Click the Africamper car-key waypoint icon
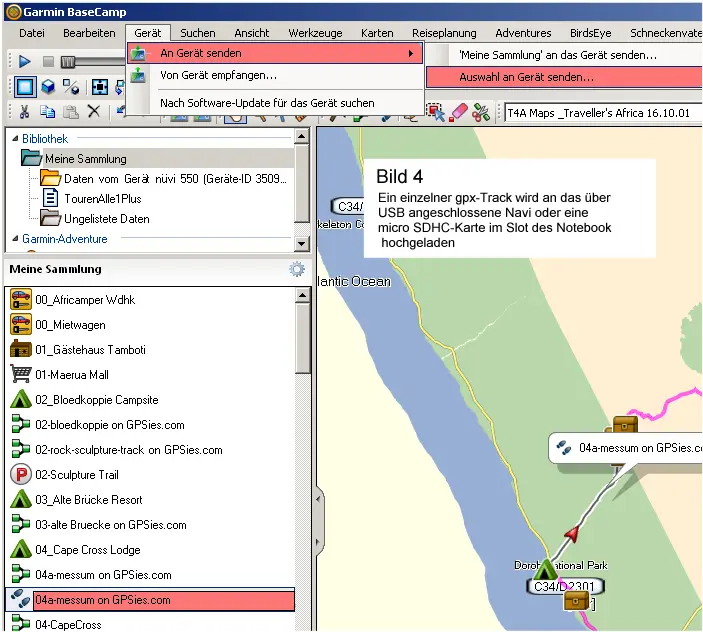 (x=21, y=300)
